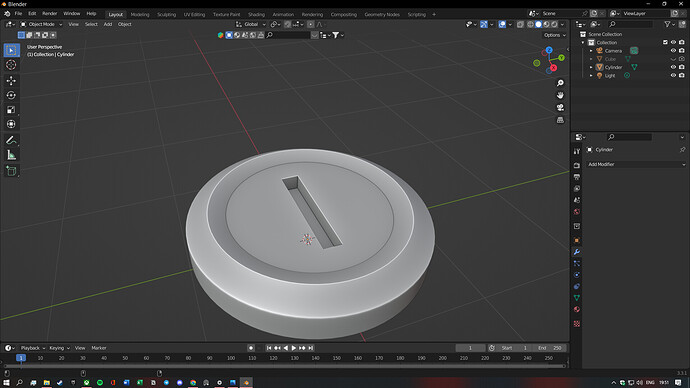This screenshot has width=690, height=388.
Task: Open the Modifier properties wrench tab
Action: (x=577, y=252)
